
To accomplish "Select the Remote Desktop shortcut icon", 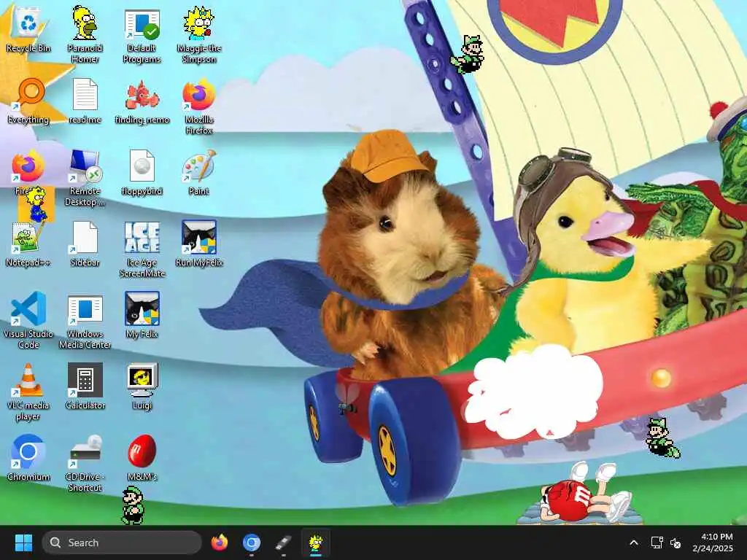I will pyautogui.click(x=85, y=177).
